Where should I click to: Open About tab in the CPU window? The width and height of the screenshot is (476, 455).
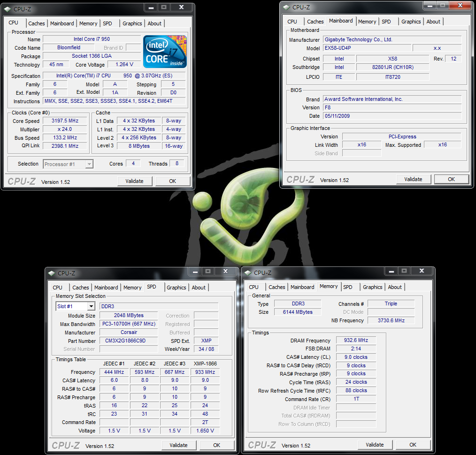click(154, 23)
